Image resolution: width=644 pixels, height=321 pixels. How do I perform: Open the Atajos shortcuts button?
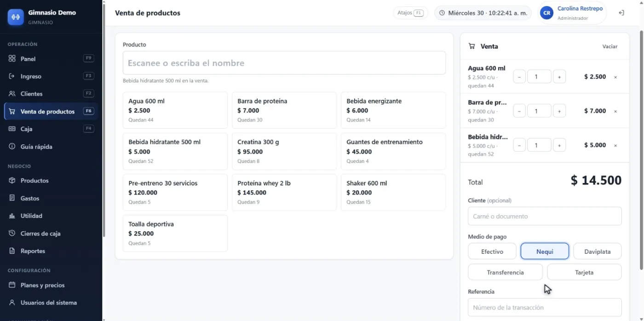pos(410,13)
